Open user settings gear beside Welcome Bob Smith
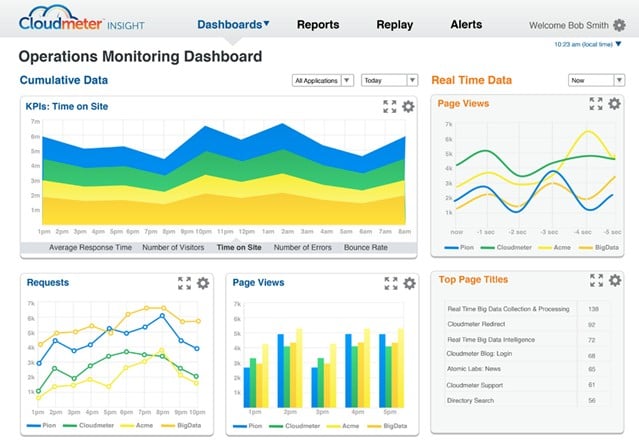This screenshot has width=639, height=445. (619, 25)
